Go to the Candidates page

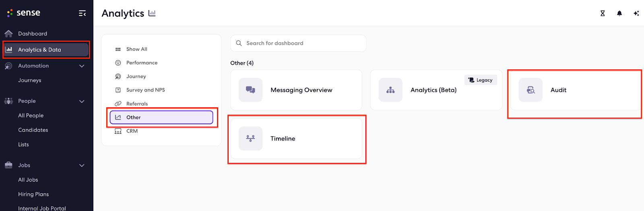33,130
